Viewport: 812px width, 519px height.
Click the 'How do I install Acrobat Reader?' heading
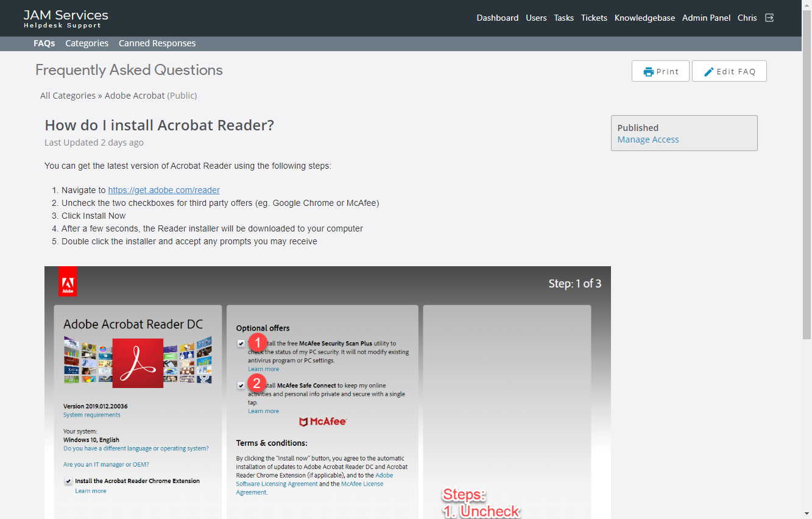click(160, 125)
